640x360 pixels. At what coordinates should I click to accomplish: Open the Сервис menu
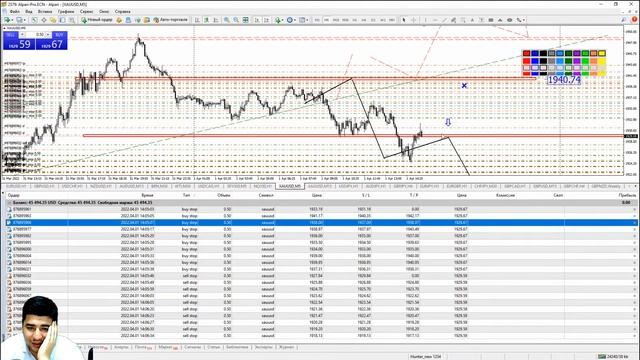point(87,12)
